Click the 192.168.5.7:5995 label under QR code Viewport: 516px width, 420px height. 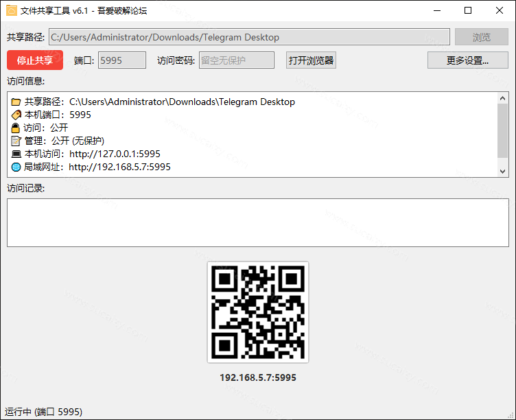click(x=258, y=377)
